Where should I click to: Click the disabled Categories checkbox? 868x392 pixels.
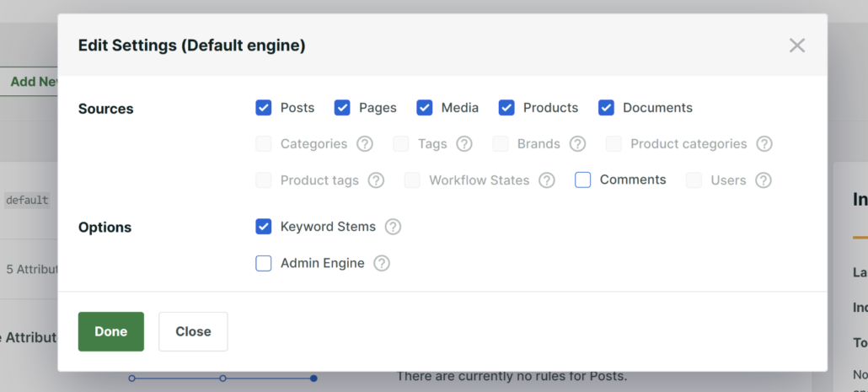pos(264,144)
